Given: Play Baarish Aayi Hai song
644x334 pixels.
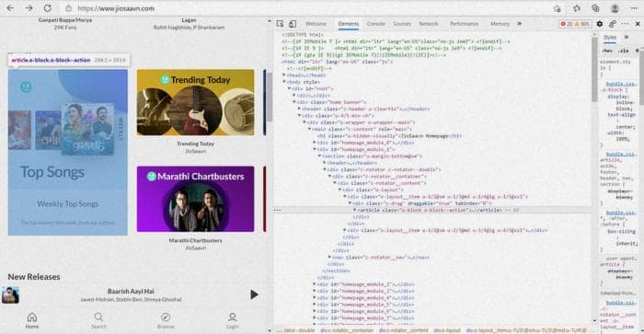Looking at the screenshot, I should point(254,294).
